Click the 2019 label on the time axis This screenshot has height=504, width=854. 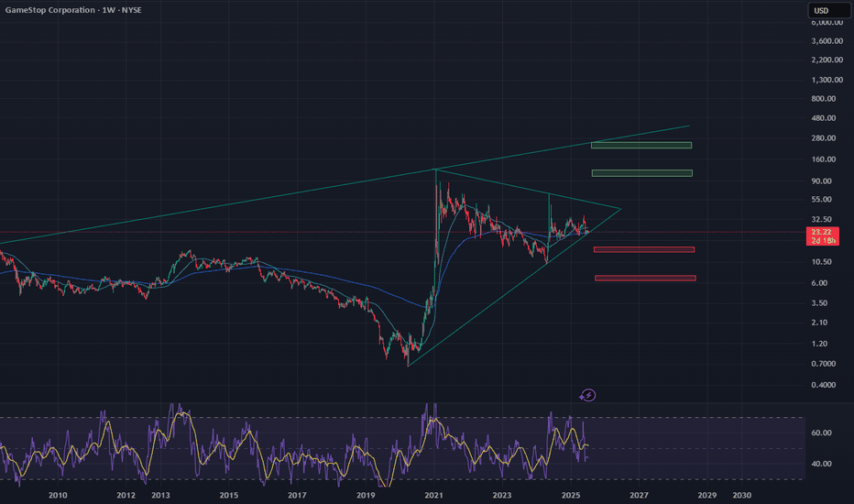click(366, 495)
